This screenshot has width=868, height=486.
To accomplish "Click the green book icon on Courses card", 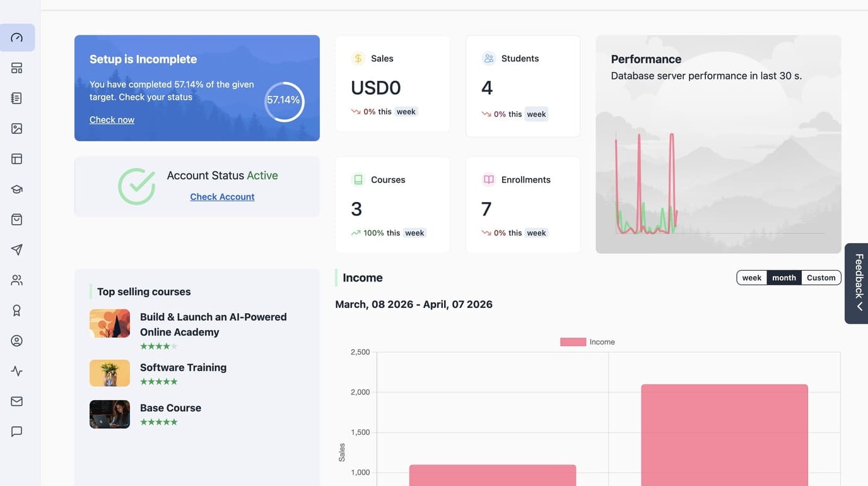I will pyautogui.click(x=358, y=180).
